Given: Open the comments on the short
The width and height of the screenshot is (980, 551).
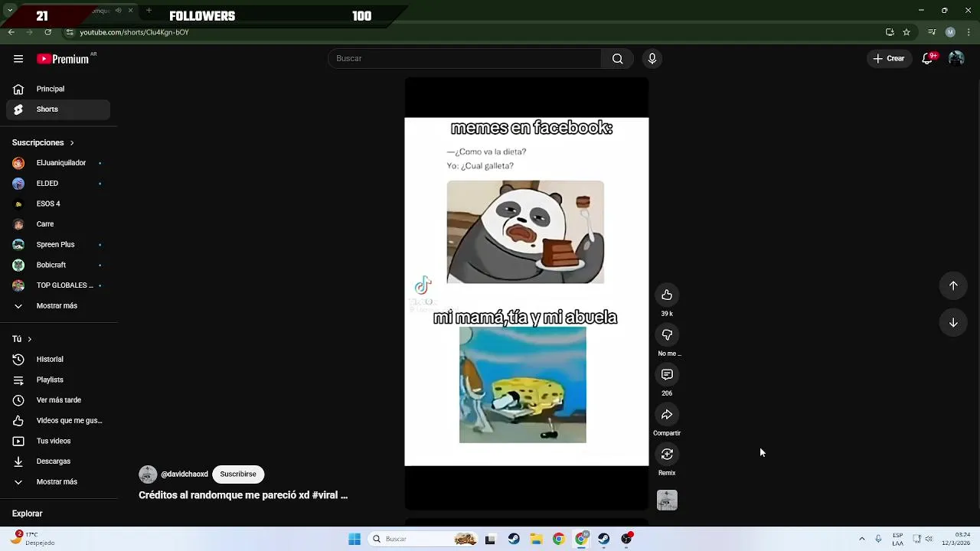Looking at the screenshot, I should [x=667, y=375].
